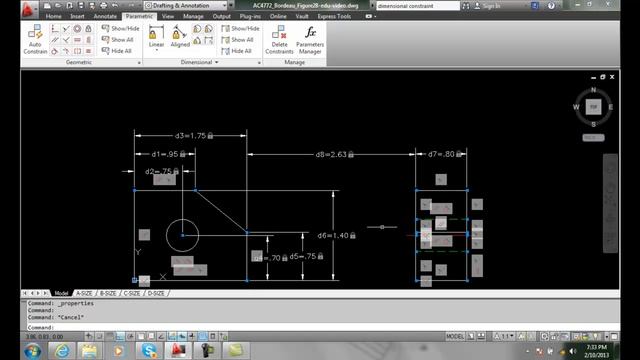Image resolution: width=640 pixels, height=360 pixels.
Task: Apply the Fix (lock) geometric constraint
Action: pyautogui.click(x=88, y=29)
